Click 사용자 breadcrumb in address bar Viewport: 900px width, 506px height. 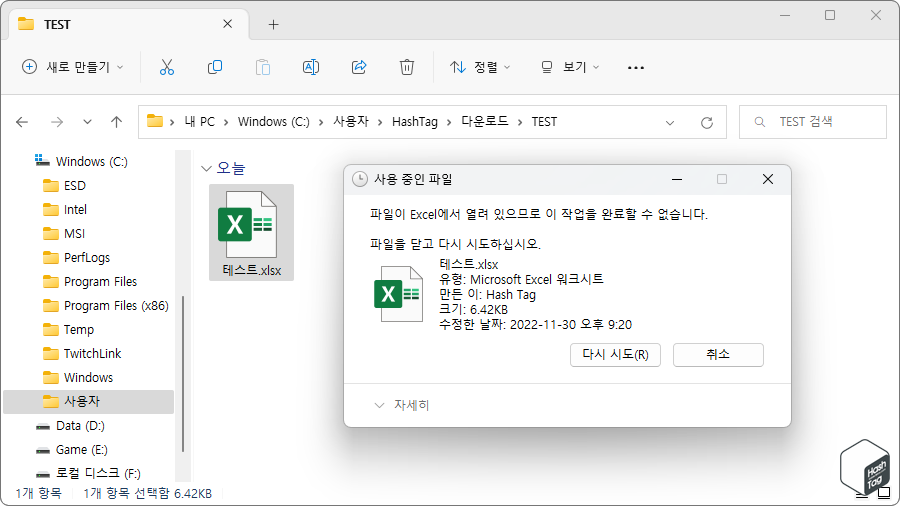[x=351, y=122]
